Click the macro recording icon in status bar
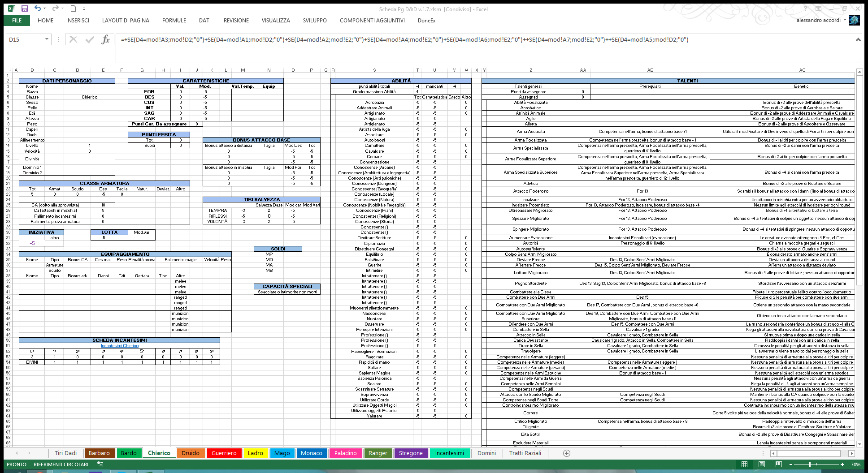The height and width of the screenshot is (473, 868). pyautogui.click(x=100, y=464)
